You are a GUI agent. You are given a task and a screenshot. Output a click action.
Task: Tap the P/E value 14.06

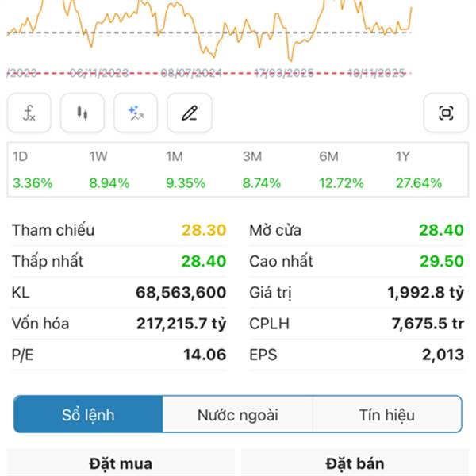205,355
